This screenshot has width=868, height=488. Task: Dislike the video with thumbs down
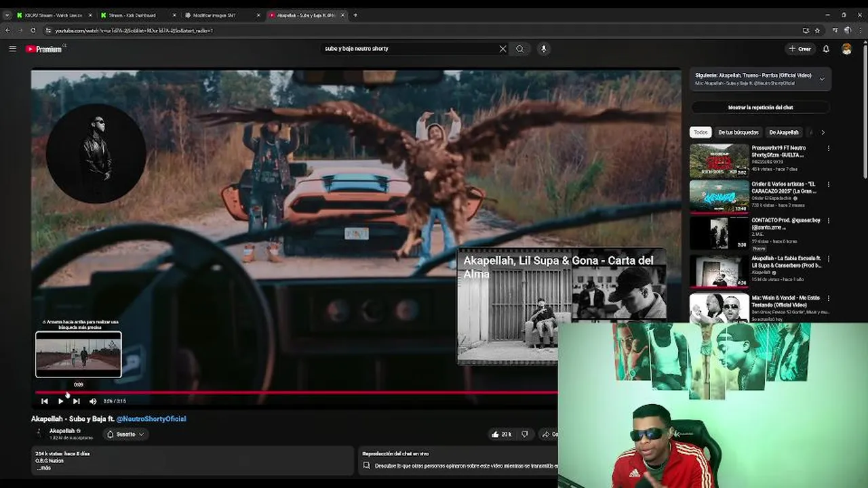524,434
